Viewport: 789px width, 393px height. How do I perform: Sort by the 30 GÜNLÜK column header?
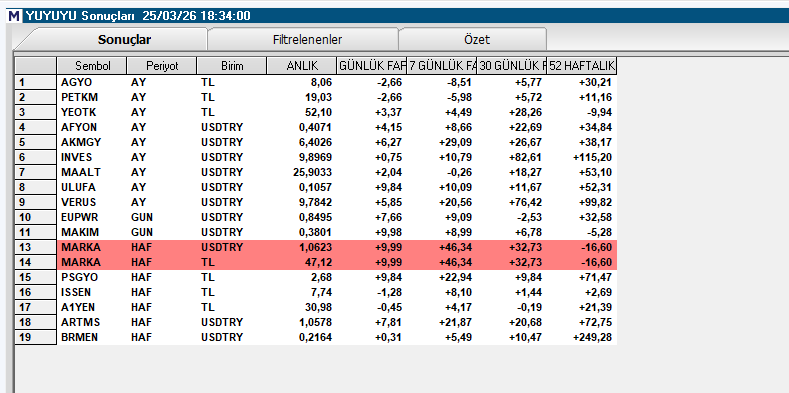511,65
